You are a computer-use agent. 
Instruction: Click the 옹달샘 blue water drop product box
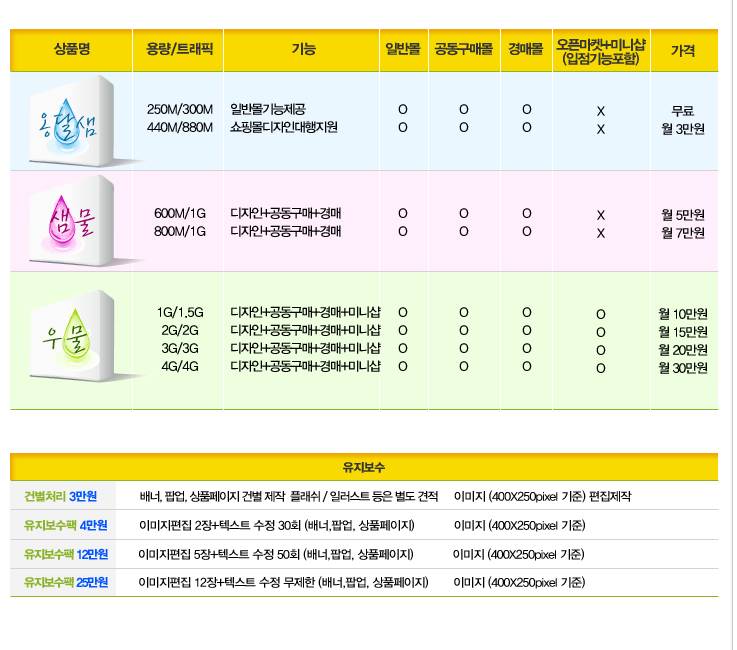click(x=72, y=121)
